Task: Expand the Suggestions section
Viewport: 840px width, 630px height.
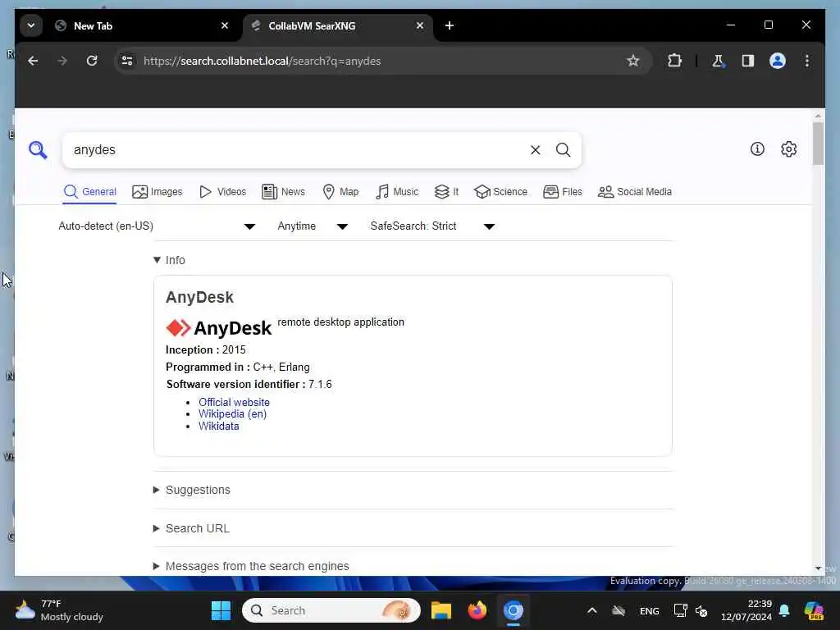Action: click(192, 490)
